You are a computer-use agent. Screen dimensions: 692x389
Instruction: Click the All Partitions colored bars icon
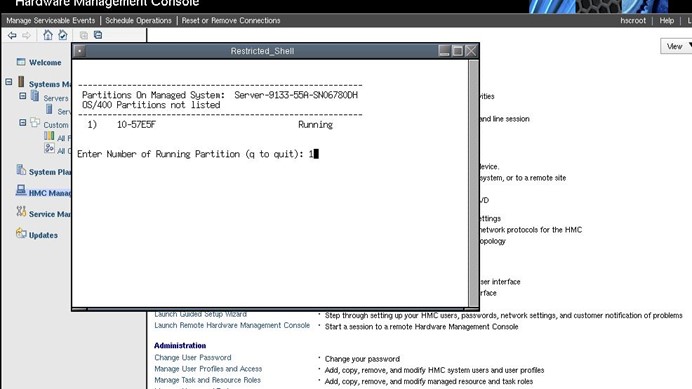pos(49,136)
